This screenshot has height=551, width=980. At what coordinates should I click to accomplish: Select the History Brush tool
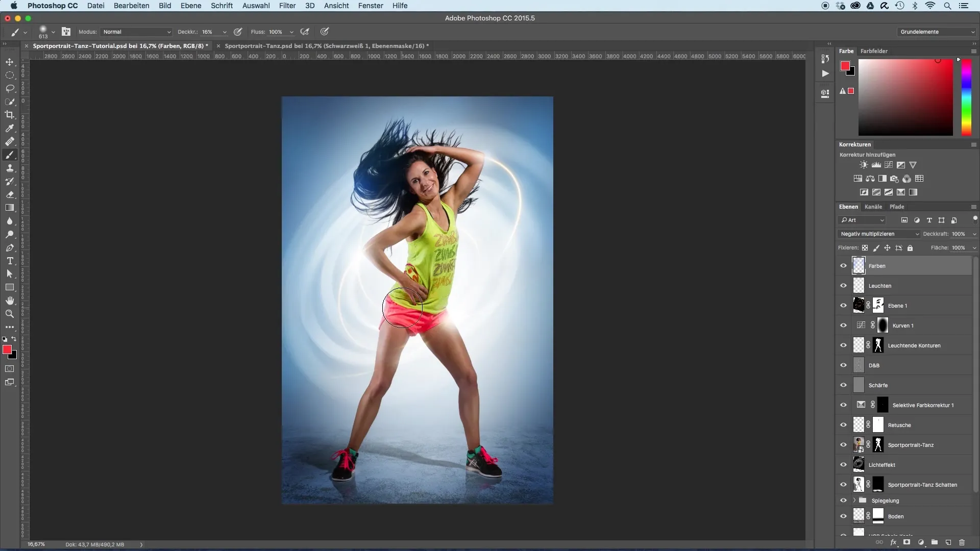point(10,182)
